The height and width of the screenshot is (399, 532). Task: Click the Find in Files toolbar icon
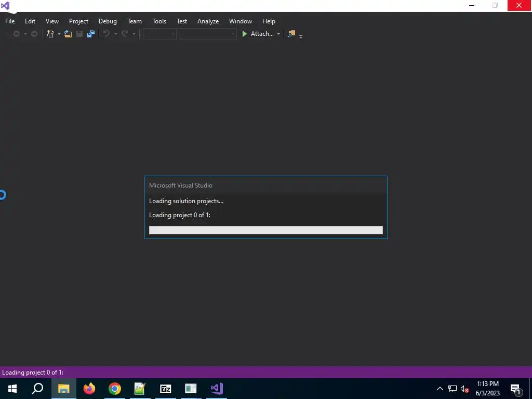(x=291, y=34)
